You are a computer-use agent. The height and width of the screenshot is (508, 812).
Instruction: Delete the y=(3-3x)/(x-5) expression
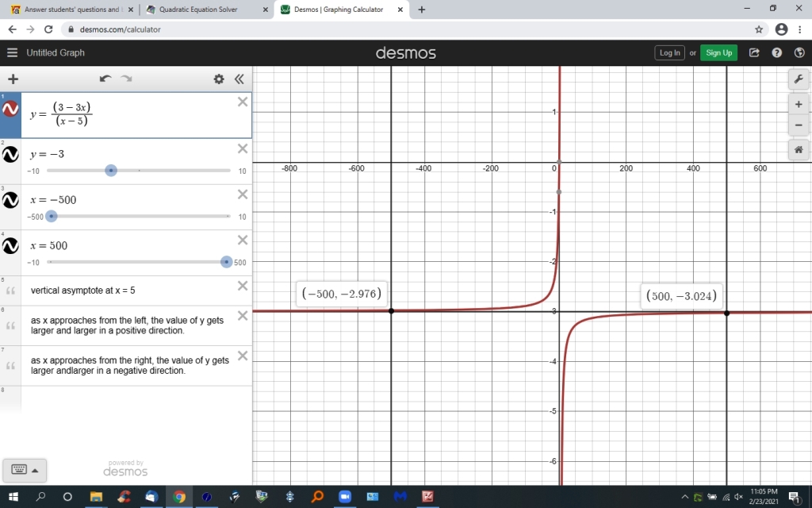243,102
